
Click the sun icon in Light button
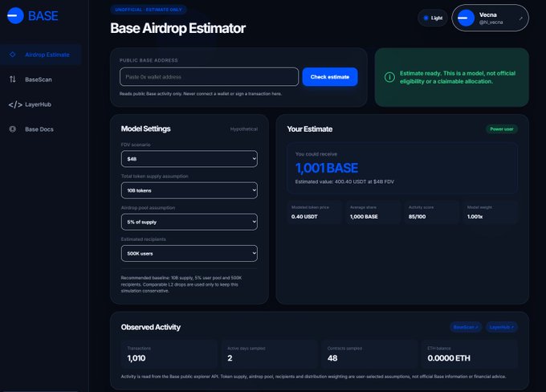tap(426, 18)
